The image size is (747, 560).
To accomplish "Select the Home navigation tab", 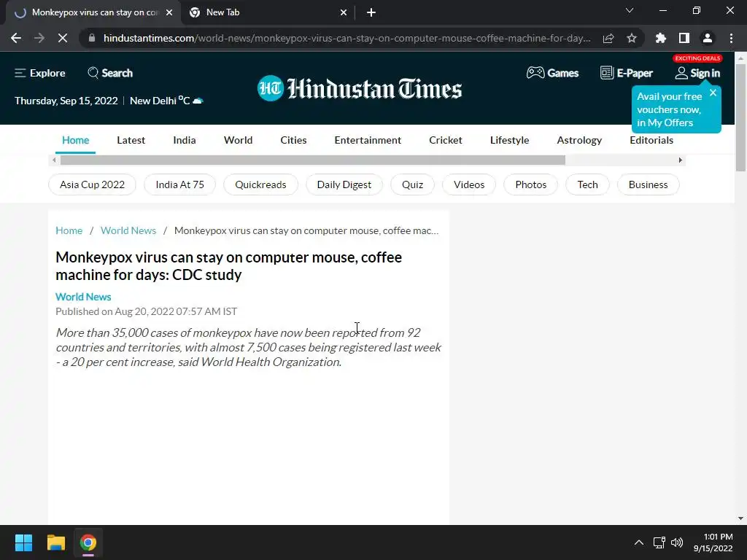I will (75, 140).
